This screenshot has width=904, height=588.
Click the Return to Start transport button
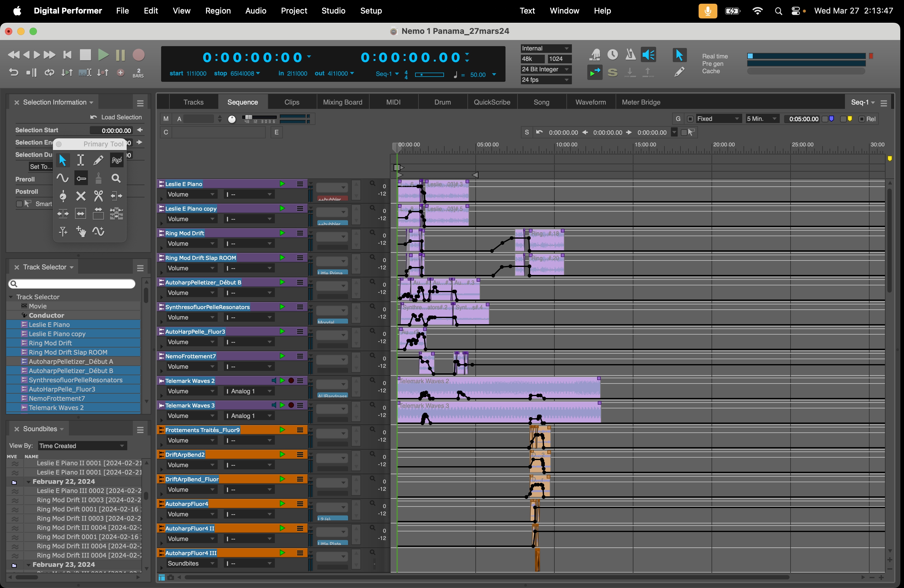click(67, 55)
